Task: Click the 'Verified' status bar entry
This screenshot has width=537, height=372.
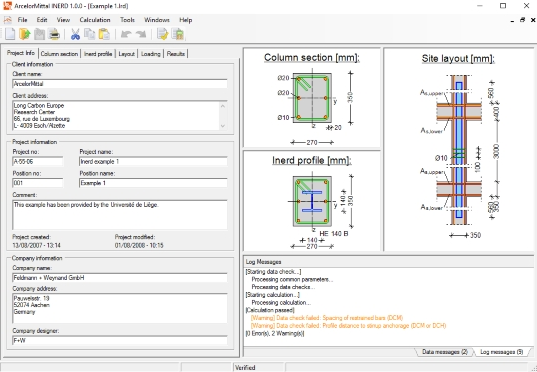Action: [245, 368]
